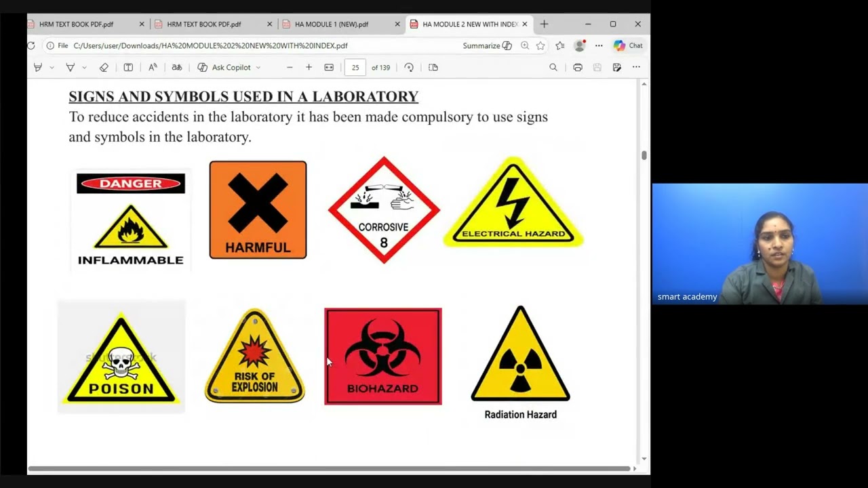868x488 pixels.
Task: Click the vertical scrollbar thumb
Action: tap(644, 155)
